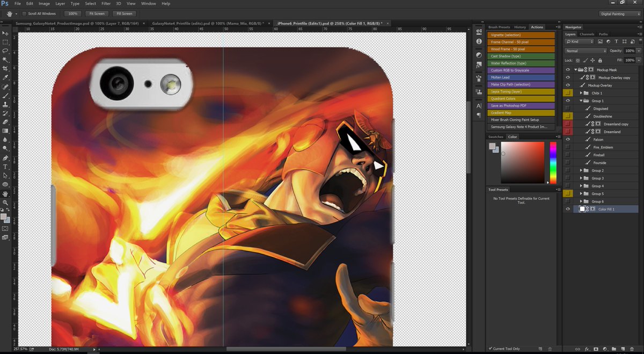Open the layer Kind filter dropdown
Viewport: 644px width, 354px height.
click(x=580, y=41)
